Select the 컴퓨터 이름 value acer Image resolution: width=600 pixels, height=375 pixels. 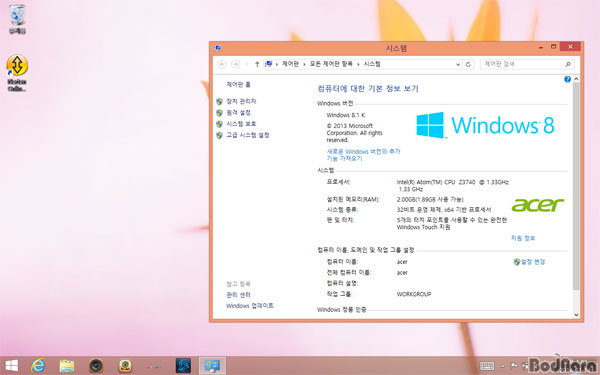(402, 262)
